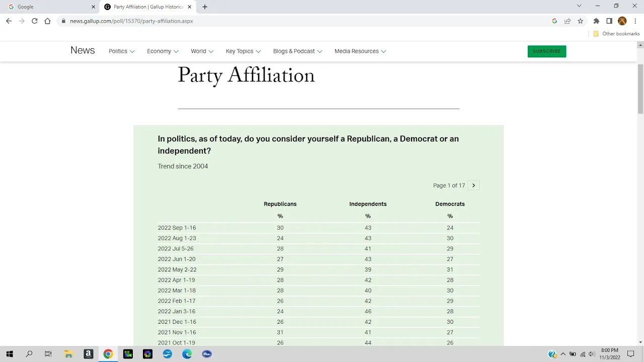
Task: Open the color wheel app on taskbar
Action: pos(147,354)
